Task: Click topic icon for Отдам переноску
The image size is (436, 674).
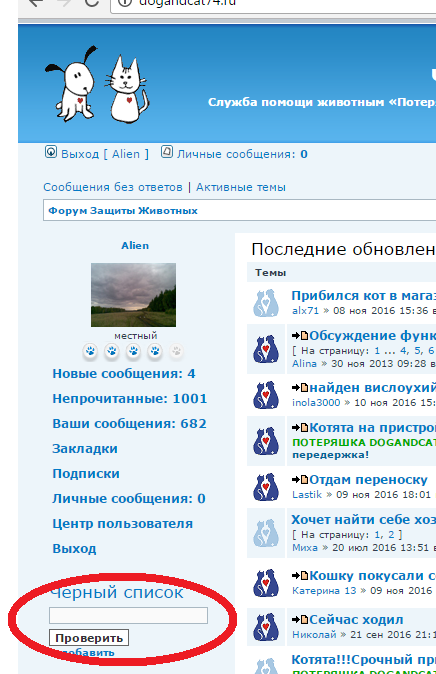Action: (266, 487)
